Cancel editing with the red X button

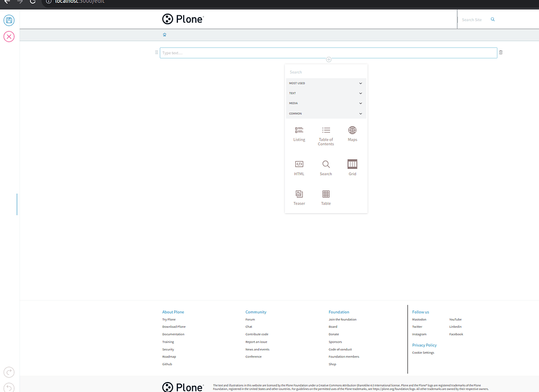point(8,36)
